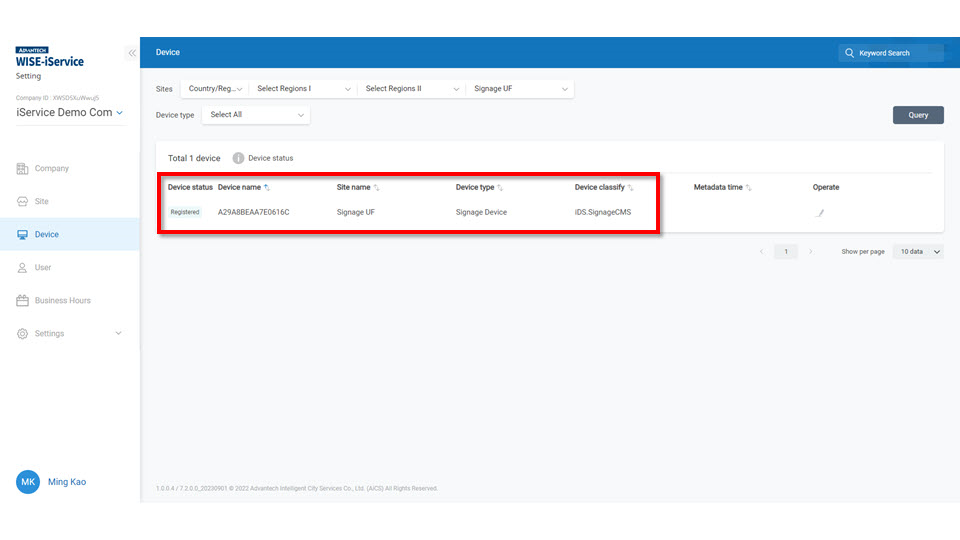Go to Business Hours in sidebar
960x540 pixels.
coord(62,301)
